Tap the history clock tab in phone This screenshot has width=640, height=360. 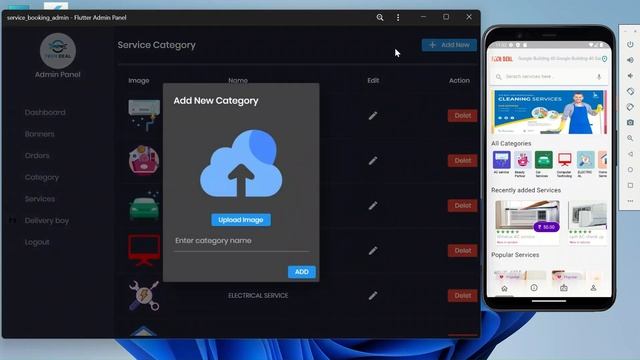click(x=534, y=288)
